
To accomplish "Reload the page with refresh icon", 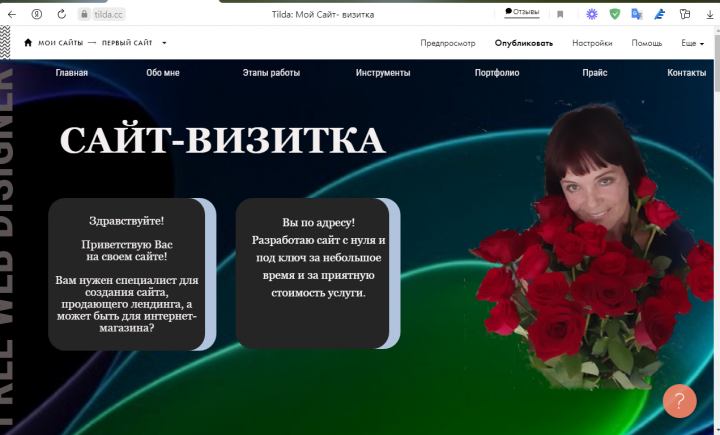I will (x=62, y=14).
